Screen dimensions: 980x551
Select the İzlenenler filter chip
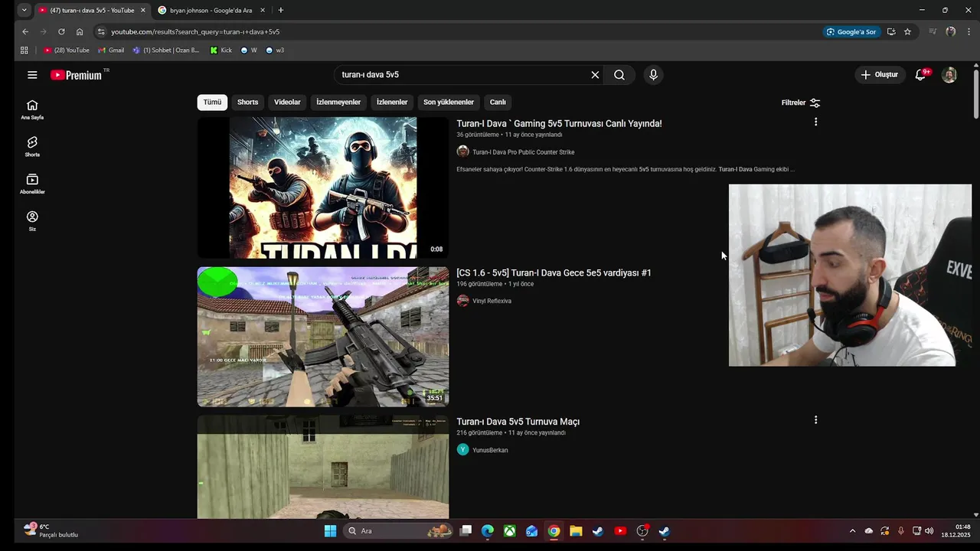coord(392,103)
